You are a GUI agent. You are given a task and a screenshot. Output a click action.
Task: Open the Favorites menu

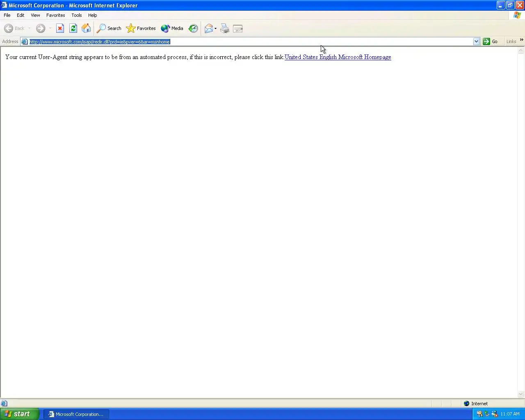(x=56, y=15)
